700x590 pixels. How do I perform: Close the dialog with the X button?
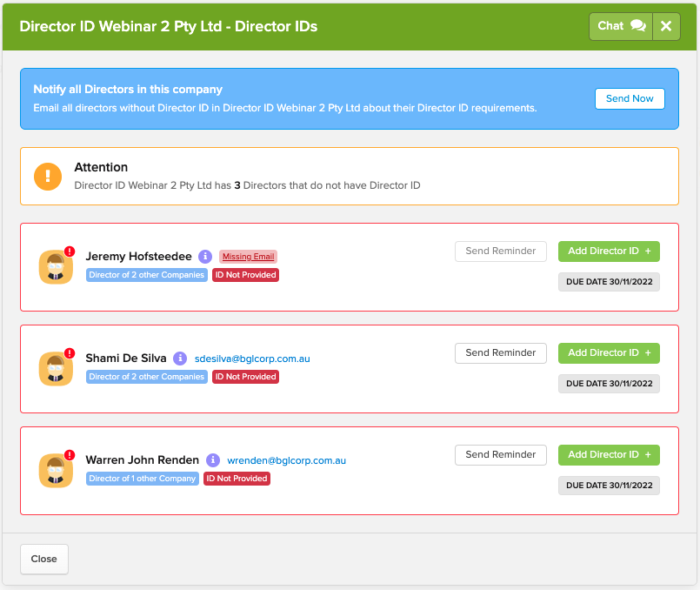(666, 26)
